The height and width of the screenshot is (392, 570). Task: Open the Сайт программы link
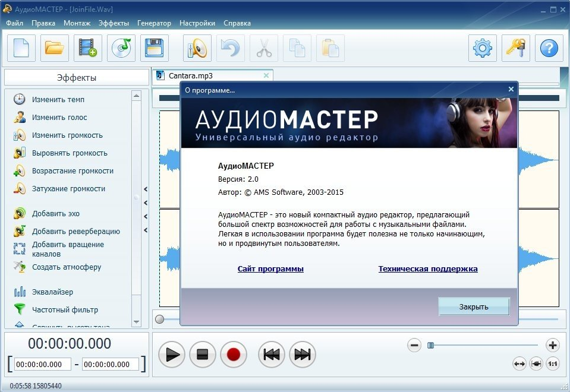click(x=270, y=269)
